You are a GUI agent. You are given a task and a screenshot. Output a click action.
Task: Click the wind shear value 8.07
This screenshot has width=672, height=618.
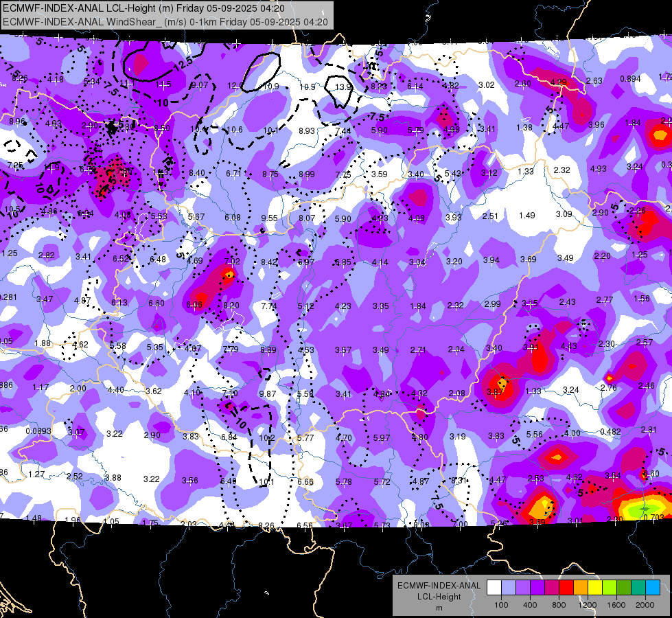307,218
